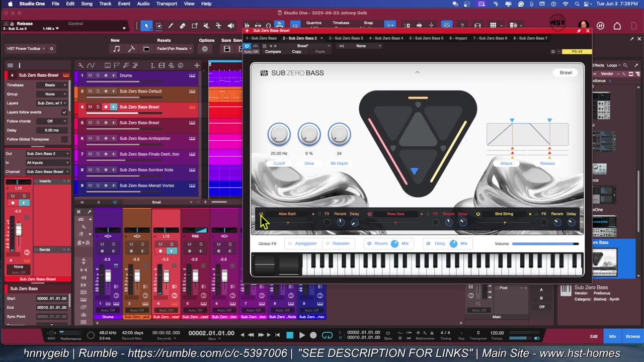644x362 pixels.
Task: Toggle the Layers follow events checkbox
Action: coord(64,112)
